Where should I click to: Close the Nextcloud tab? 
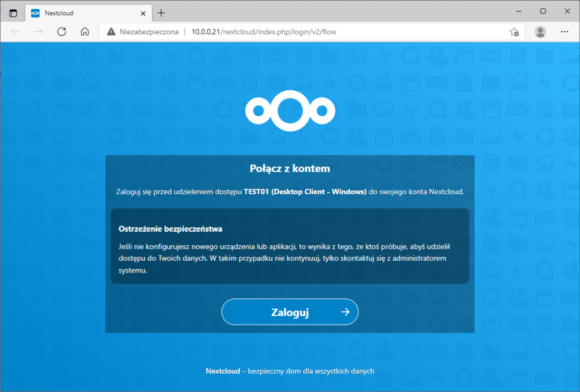(143, 14)
